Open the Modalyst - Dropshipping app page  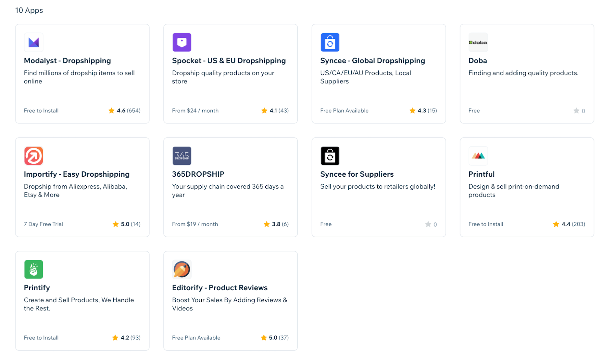(x=67, y=61)
